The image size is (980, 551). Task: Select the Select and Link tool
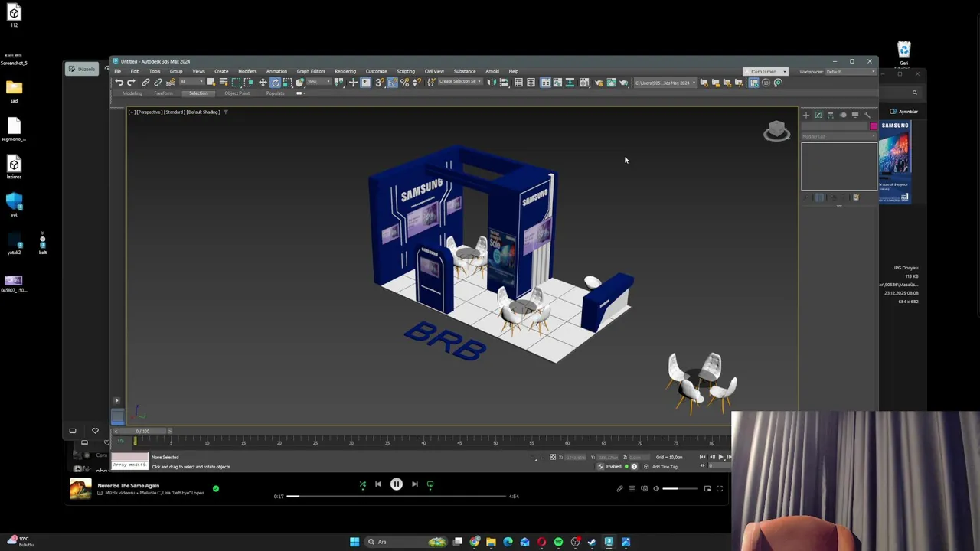click(x=145, y=83)
